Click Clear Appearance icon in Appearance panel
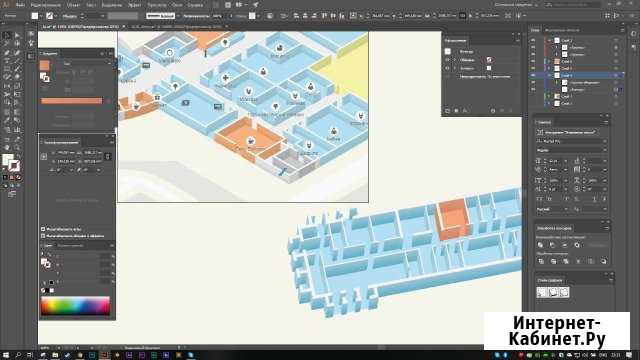Viewport: 640px width, 360px height. pyautogui.click(x=493, y=111)
